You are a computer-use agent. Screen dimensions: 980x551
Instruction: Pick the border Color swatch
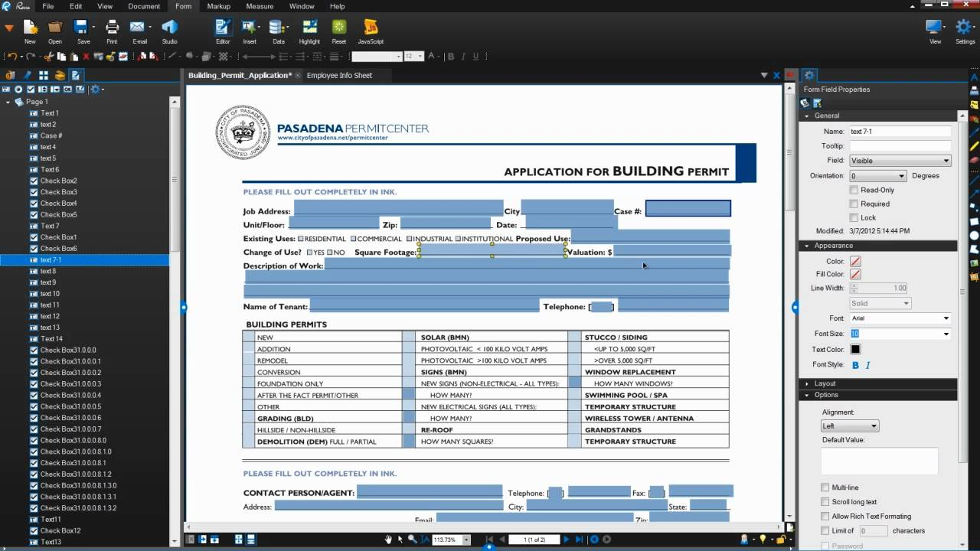[855, 262]
